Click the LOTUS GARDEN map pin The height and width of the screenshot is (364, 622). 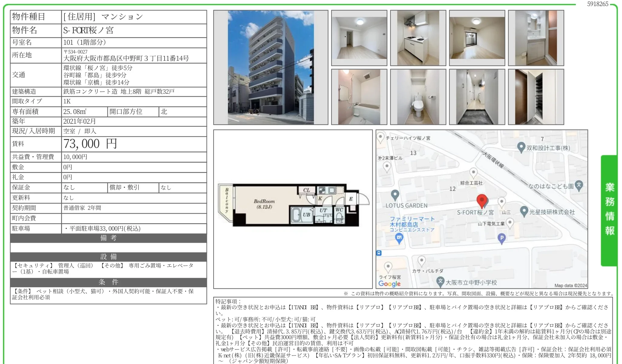[395, 195]
